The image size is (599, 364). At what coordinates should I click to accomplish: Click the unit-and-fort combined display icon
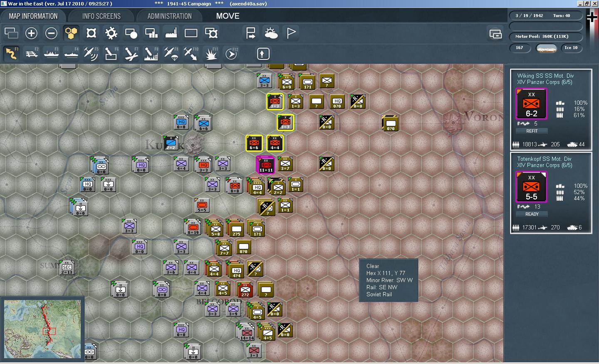pyautogui.click(x=211, y=33)
